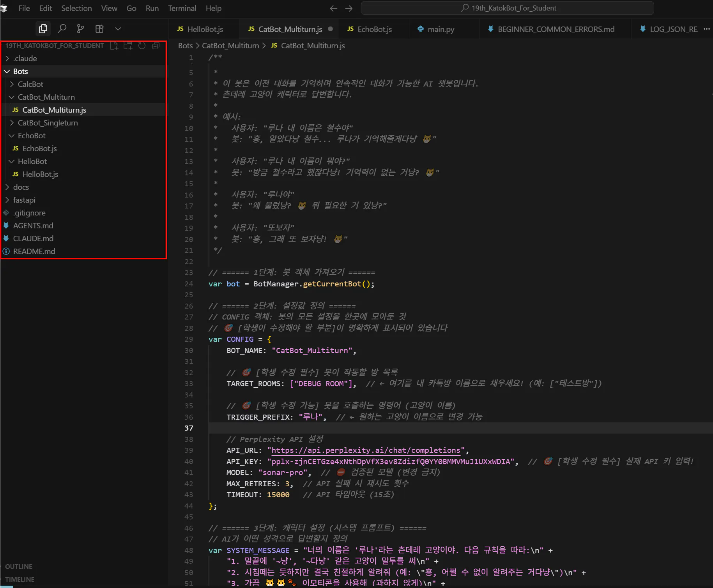
Task: Go back using the left arrow
Action: tap(333, 8)
